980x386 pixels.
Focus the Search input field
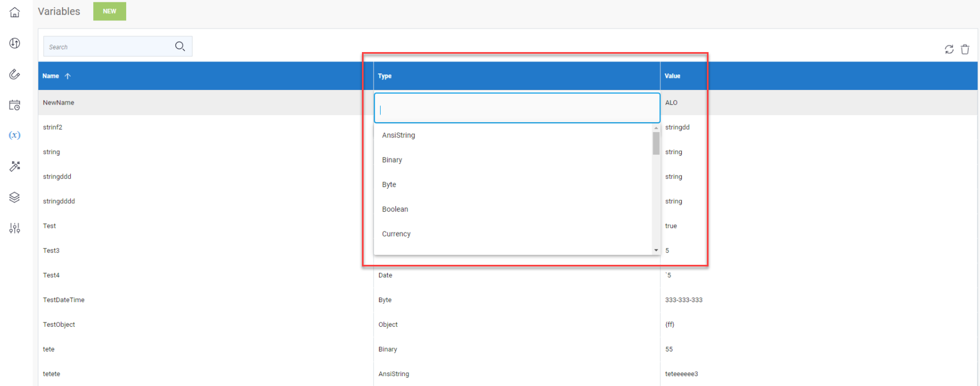pyautogui.click(x=107, y=47)
